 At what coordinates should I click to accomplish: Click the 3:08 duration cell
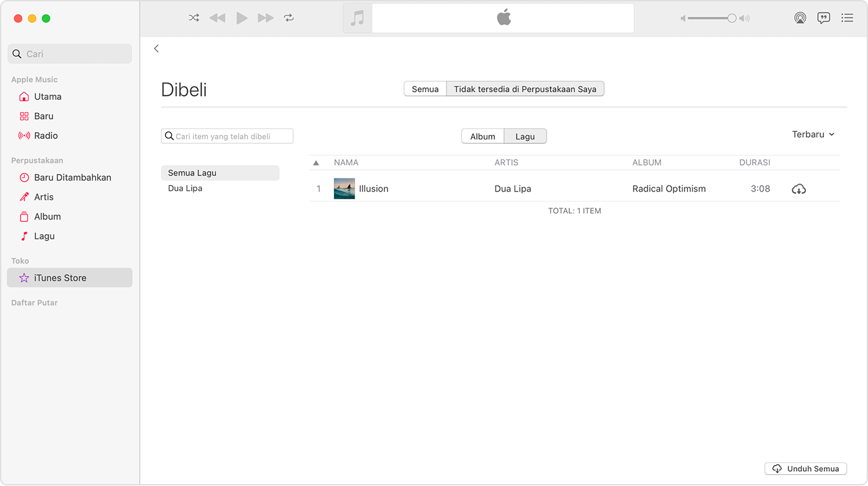(x=761, y=188)
